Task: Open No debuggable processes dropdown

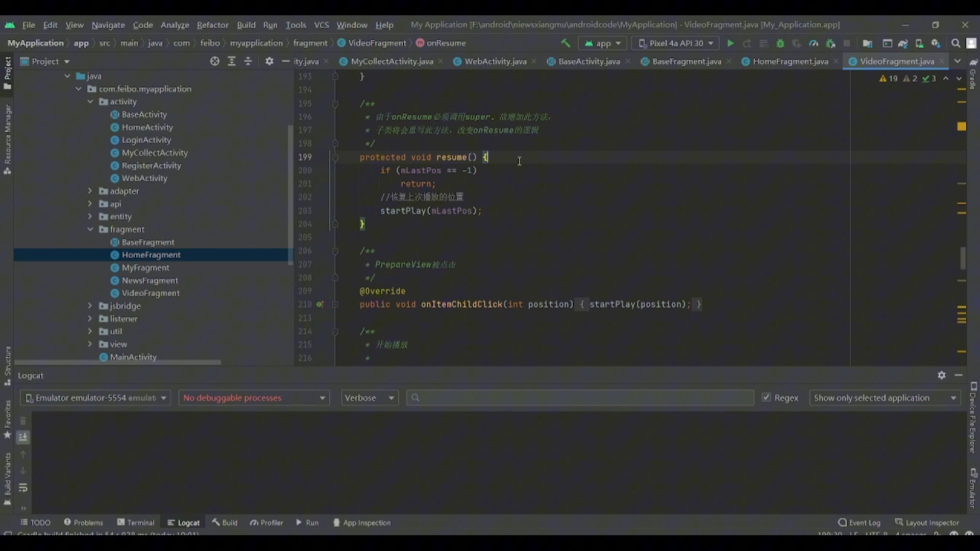Action: coord(254,398)
